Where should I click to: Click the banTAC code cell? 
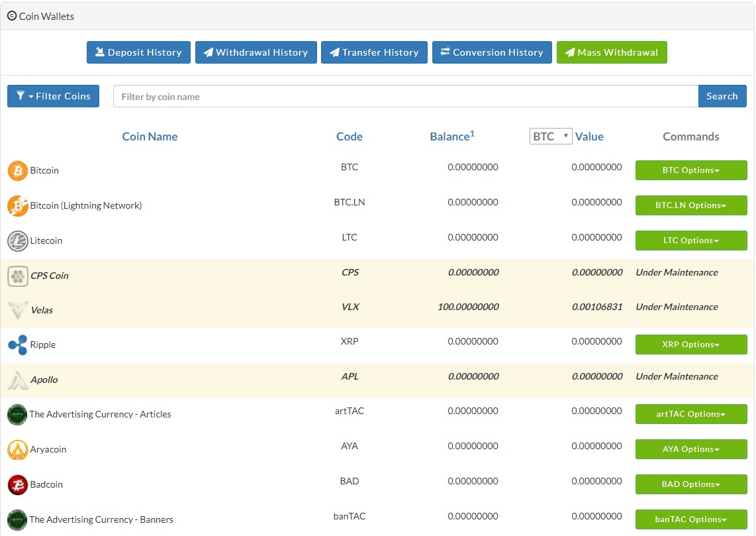pos(350,516)
